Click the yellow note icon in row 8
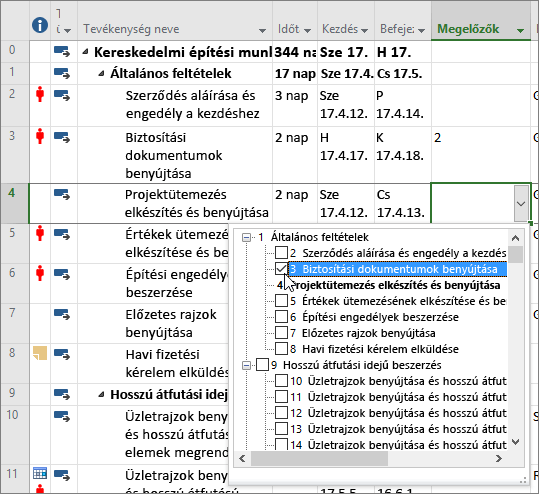 (40, 353)
